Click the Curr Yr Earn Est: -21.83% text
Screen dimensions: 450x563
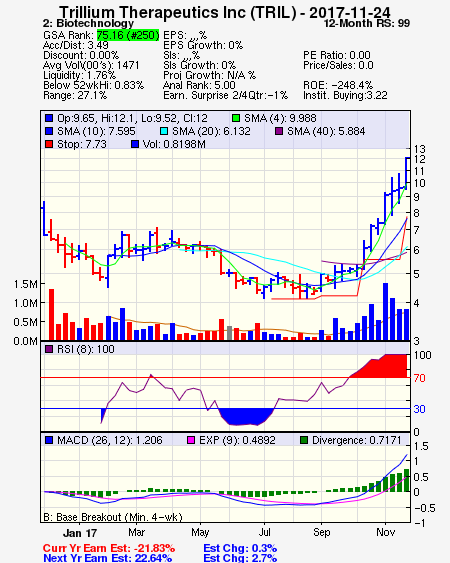tap(109, 548)
